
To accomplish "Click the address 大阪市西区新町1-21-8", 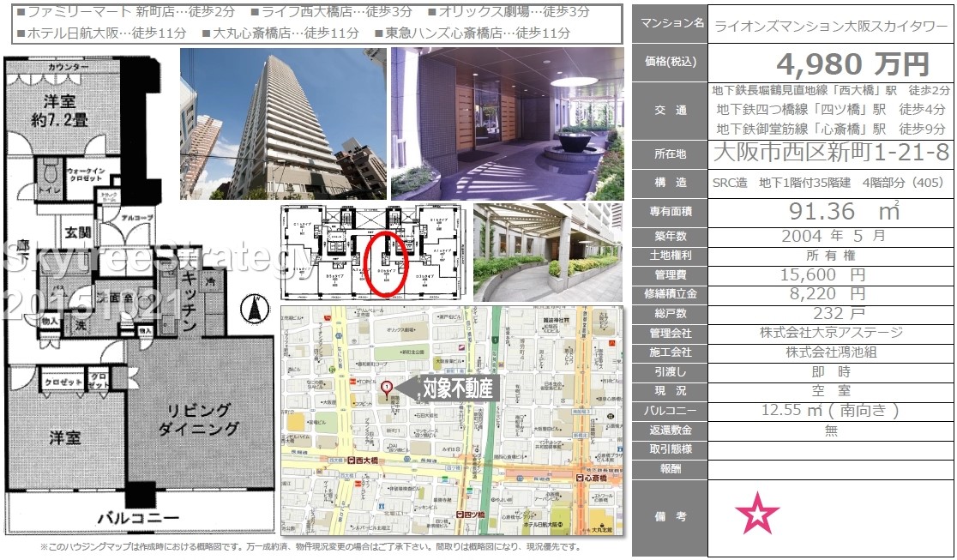I will click(x=831, y=153).
